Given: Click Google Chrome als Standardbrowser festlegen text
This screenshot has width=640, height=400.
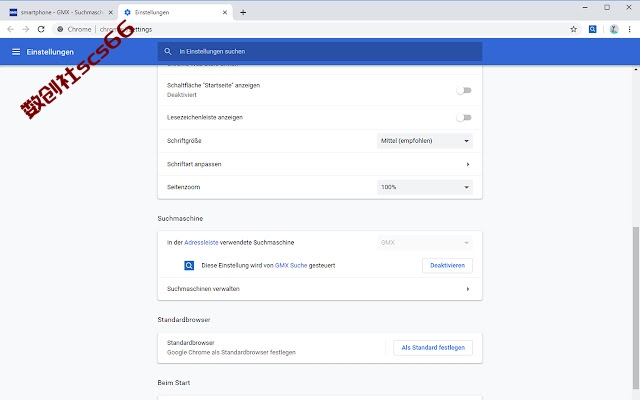Looking at the screenshot, I should pyautogui.click(x=231, y=352).
